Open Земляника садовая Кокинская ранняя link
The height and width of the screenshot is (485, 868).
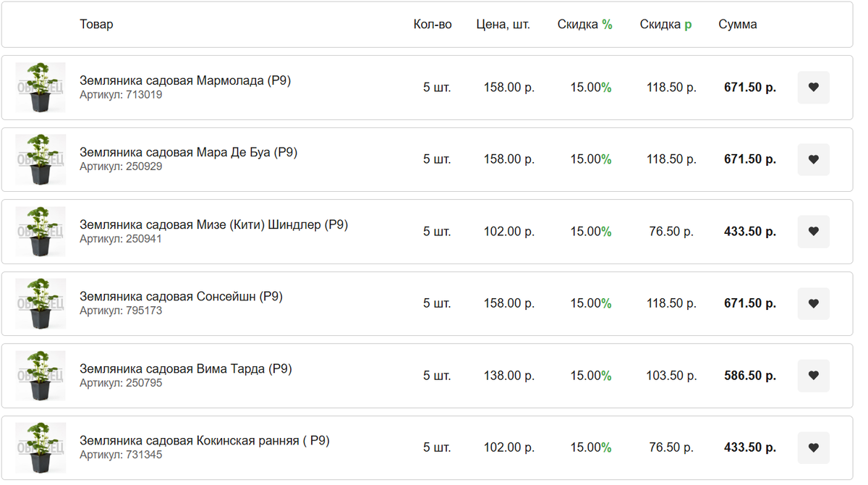click(x=205, y=440)
